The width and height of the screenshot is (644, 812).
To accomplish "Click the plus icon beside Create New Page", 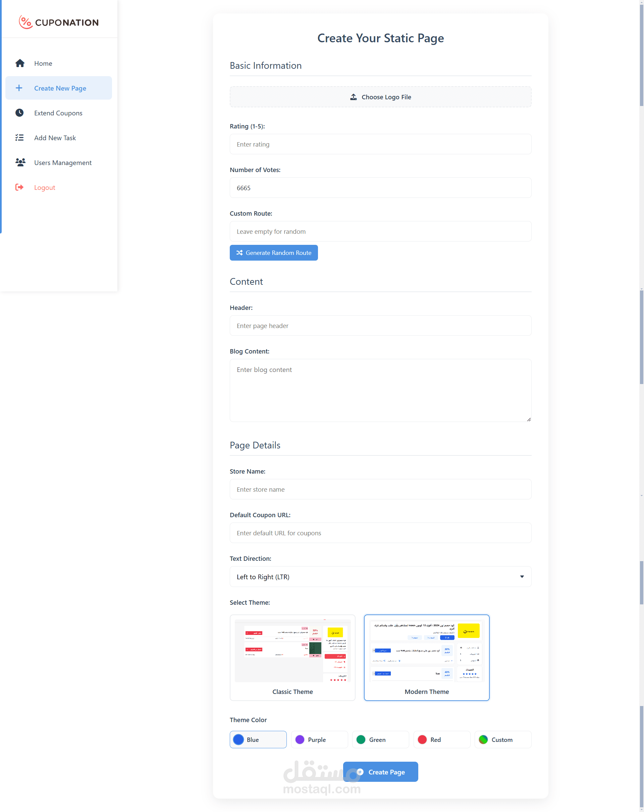I will tap(19, 88).
